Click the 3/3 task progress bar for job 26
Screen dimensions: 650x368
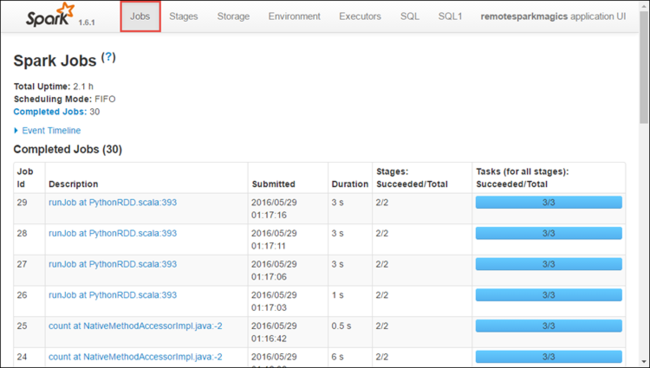[548, 295]
